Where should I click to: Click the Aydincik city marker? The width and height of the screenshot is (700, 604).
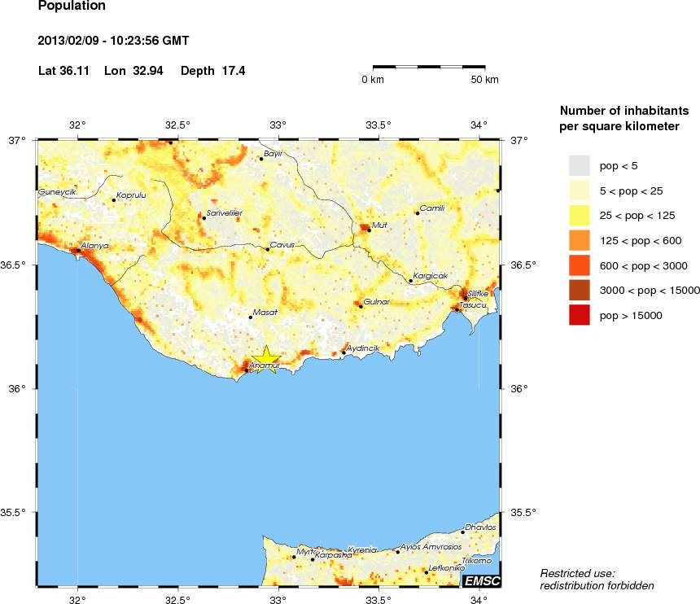(343, 352)
